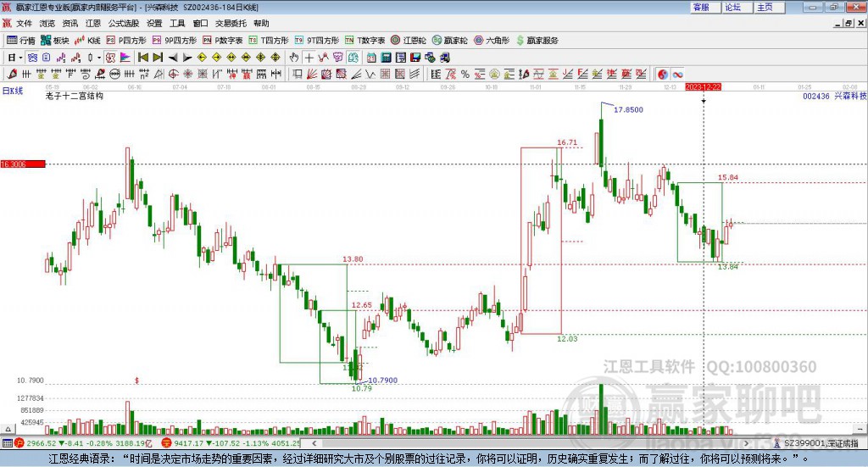The image size is (868, 467).
Task: Click the red 16.3006 price tag
Action: coord(23,164)
